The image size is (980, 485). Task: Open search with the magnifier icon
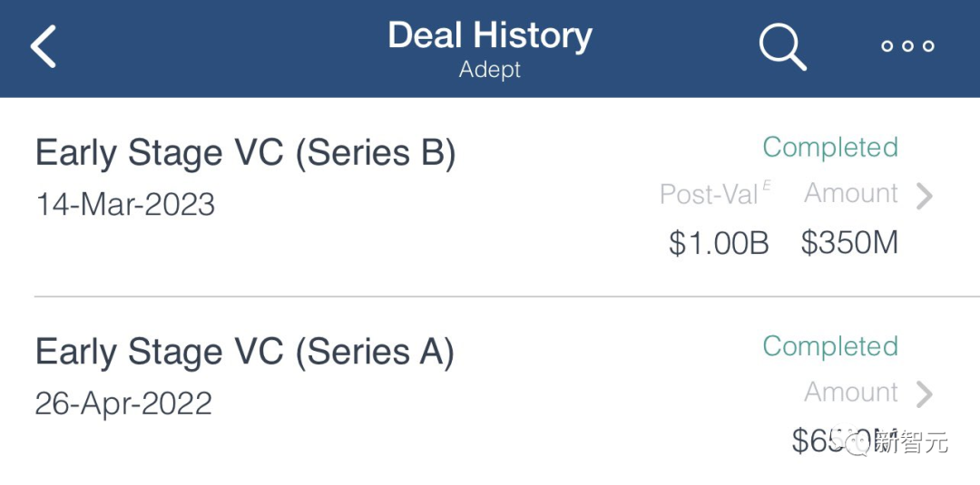coord(782,46)
